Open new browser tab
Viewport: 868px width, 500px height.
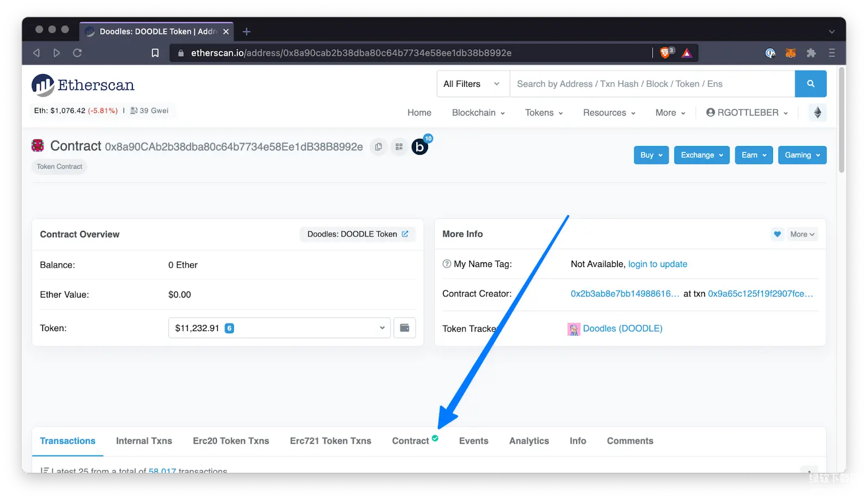(246, 31)
